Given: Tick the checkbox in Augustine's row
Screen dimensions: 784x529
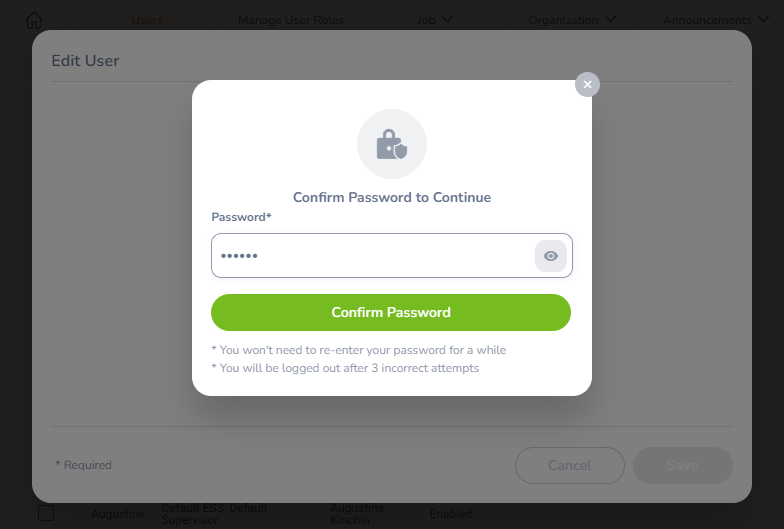Looking at the screenshot, I should point(46,513).
